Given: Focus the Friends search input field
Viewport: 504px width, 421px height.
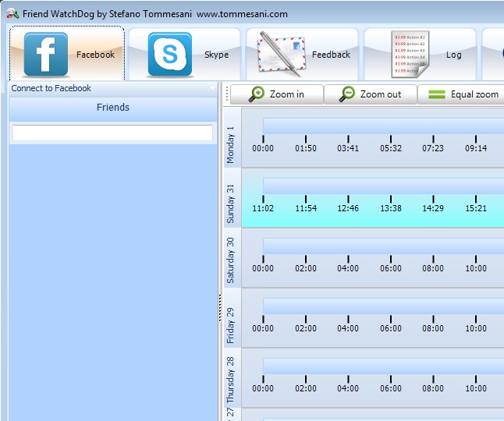Looking at the screenshot, I should click(x=112, y=133).
